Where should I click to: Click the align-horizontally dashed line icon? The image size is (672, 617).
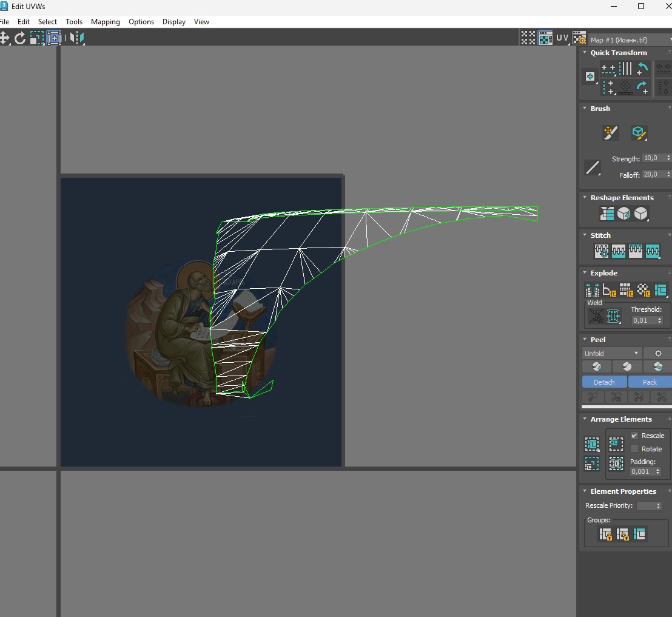pyautogui.click(x=608, y=69)
